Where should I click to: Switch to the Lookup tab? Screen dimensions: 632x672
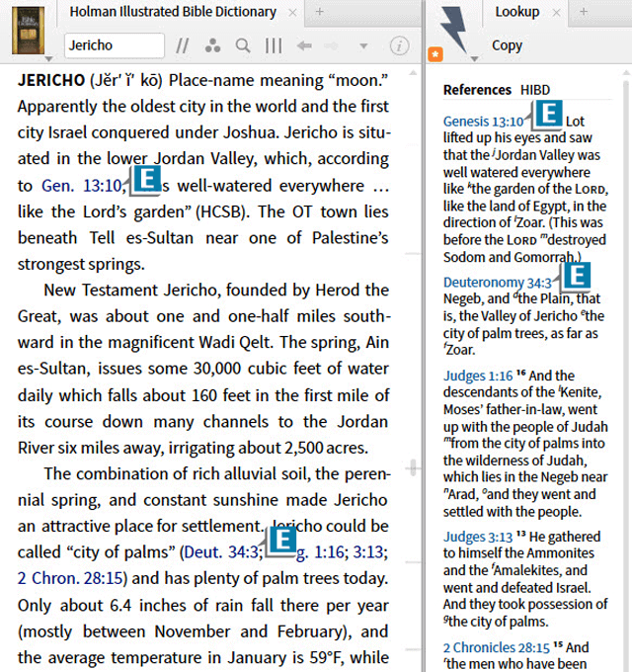[x=517, y=12]
